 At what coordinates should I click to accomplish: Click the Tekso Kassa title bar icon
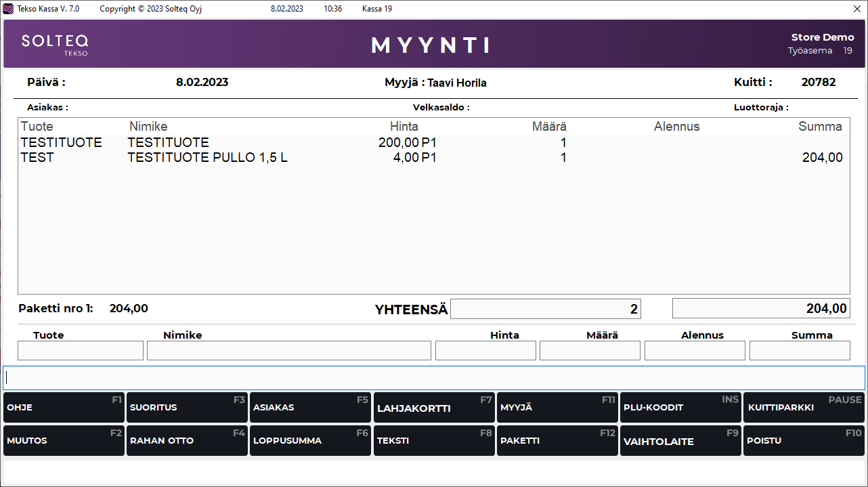tap(8, 9)
